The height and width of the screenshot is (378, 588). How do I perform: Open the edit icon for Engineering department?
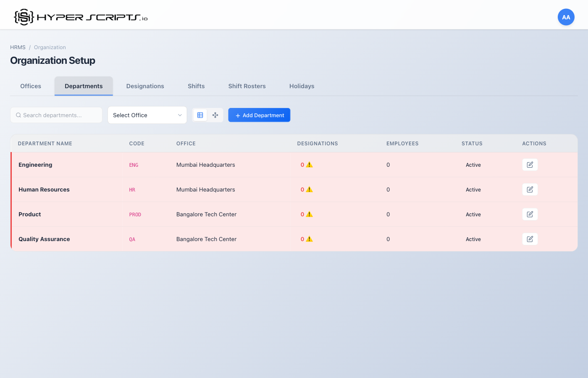click(x=530, y=165)
